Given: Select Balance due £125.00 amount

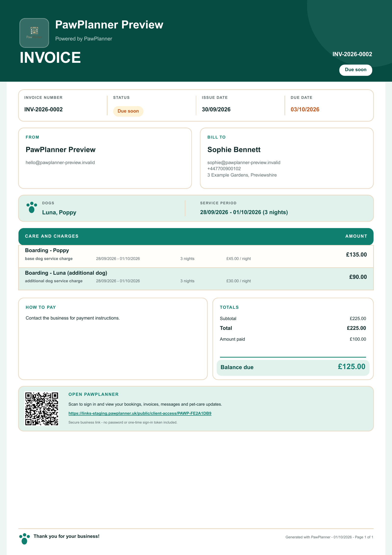Looking at the screenshot, I should coord(351,367).
